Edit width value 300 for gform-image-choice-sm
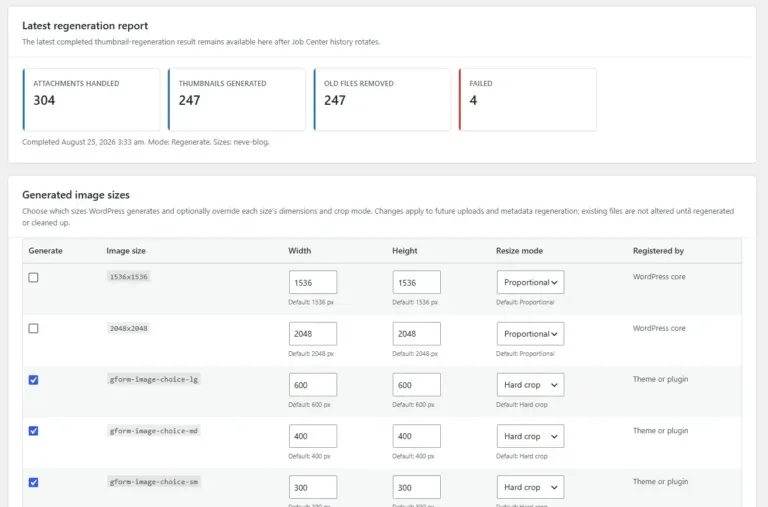The width and height of the screenshot is (768, 507). tap(313, 487)
